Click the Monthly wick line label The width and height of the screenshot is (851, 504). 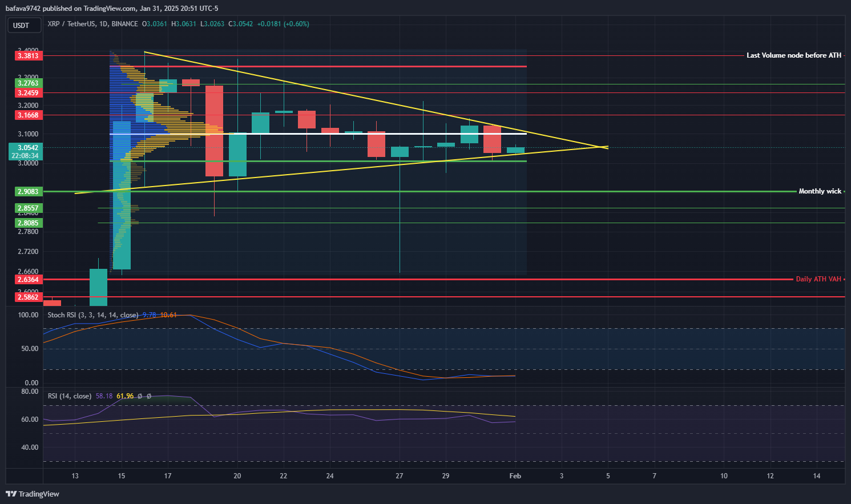[820, 191]
